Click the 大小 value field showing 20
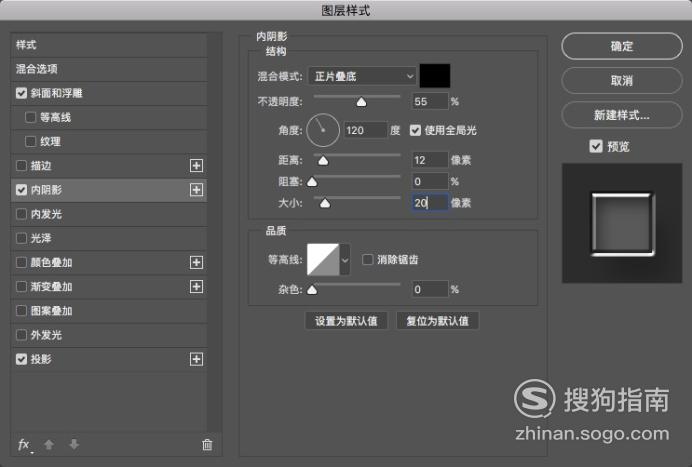 pyautogui.click(x=430, y=203)
